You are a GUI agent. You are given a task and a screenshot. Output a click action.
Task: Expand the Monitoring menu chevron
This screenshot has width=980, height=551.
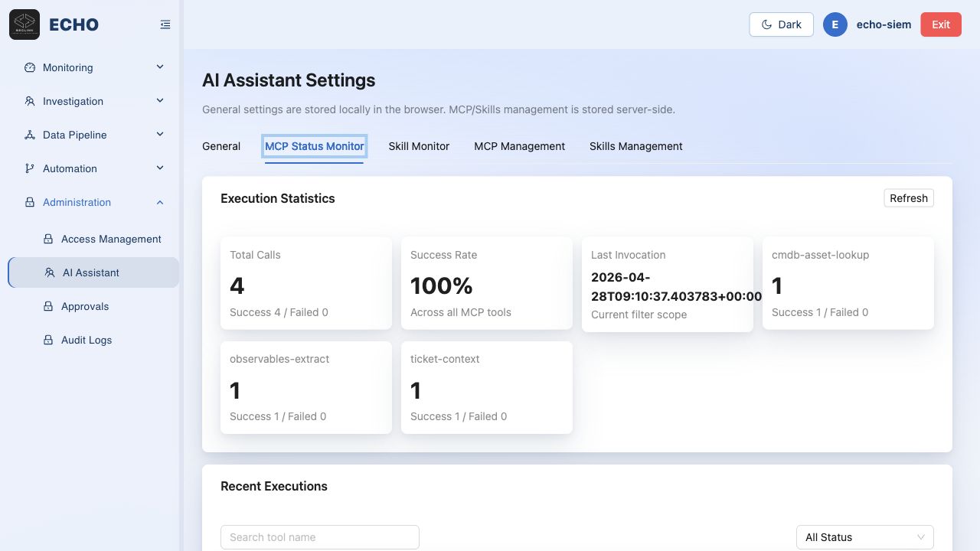pyautogui.click(x=160, y=67)
